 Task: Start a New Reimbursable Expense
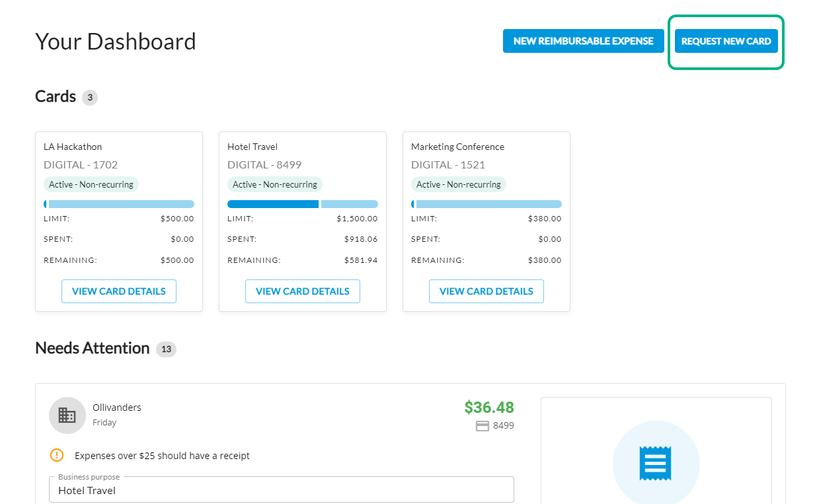point(583,41)
